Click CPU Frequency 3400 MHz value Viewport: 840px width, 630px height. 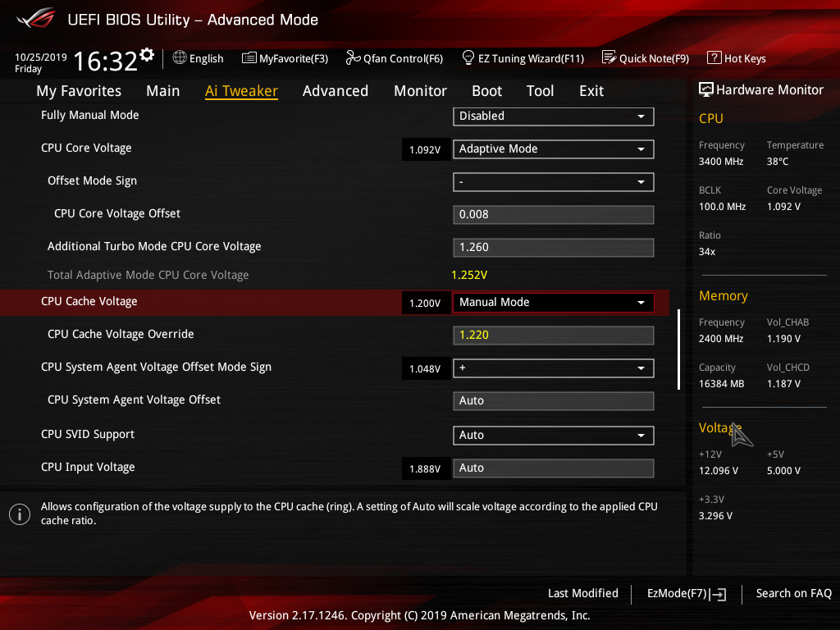pos(721,162)
